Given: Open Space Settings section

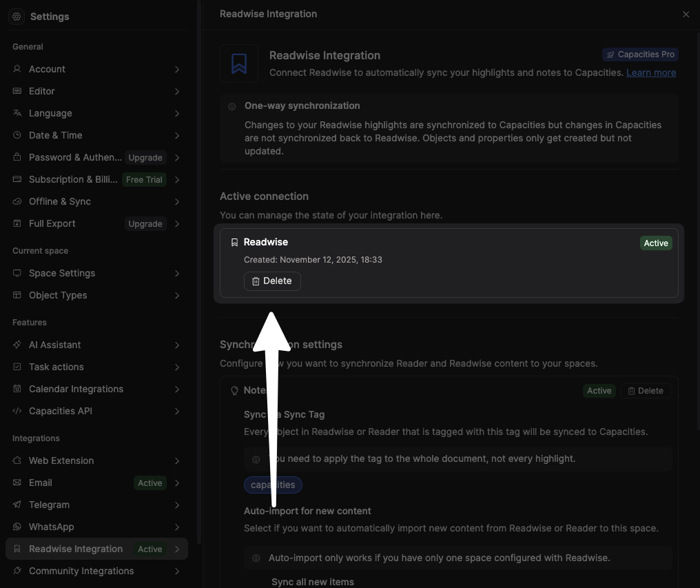Looking at the screenshot, I should pyautogui.click(x=62, y=273).
